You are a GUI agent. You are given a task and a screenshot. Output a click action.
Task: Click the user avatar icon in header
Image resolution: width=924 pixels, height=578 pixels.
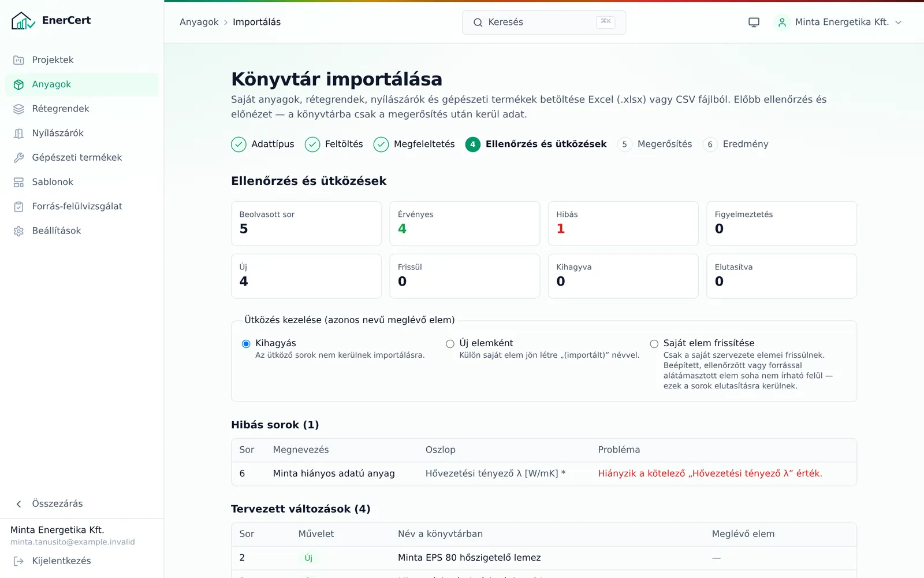pos(782,23)
